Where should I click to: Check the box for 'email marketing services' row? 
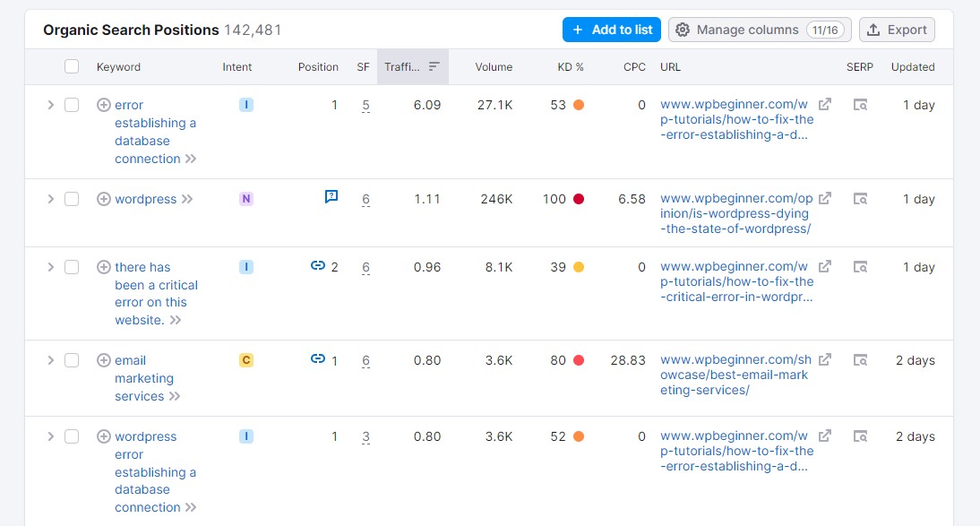click(72, 360)
